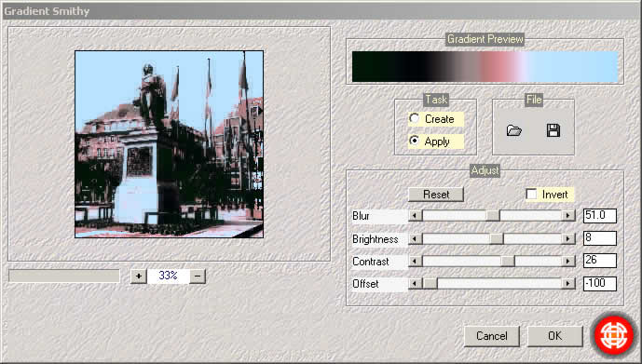Reset the adjustment settings
The height and width of the screenshot is (364, 642).
[x=436, y=195]
